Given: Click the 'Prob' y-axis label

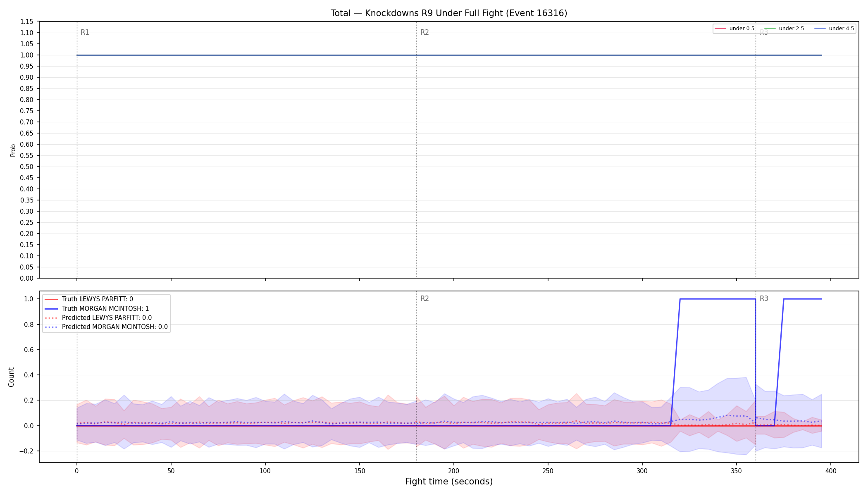Looking at the screenshot, I should 13,150.
